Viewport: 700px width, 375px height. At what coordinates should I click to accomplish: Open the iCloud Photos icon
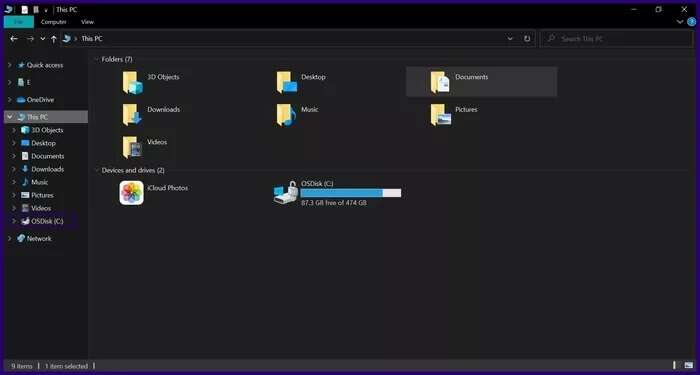132,193
